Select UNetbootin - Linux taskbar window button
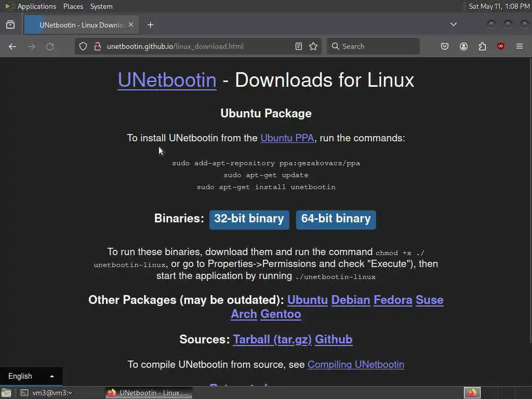532x399 pixels. (149, 393)
